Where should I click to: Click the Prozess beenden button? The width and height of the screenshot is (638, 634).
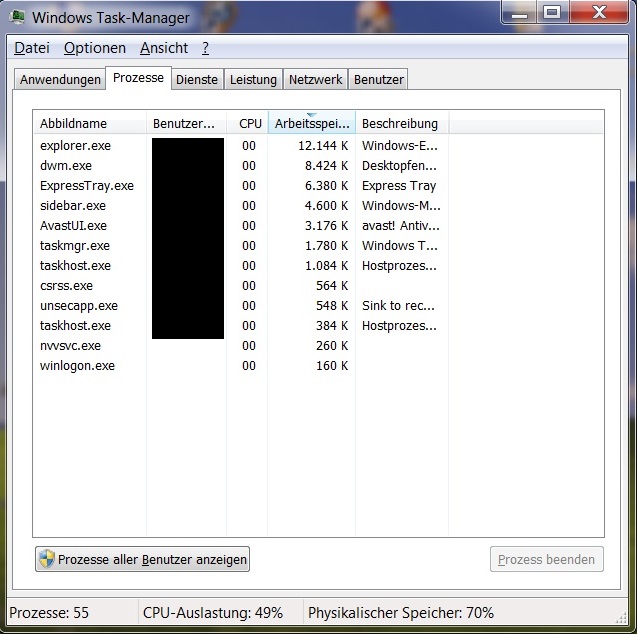546,559
